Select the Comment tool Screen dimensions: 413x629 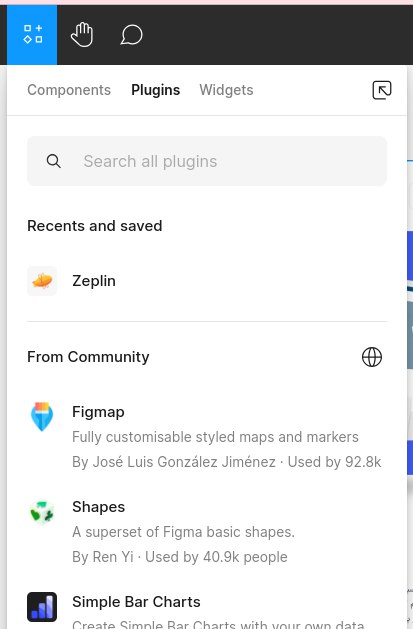(132, 34)
